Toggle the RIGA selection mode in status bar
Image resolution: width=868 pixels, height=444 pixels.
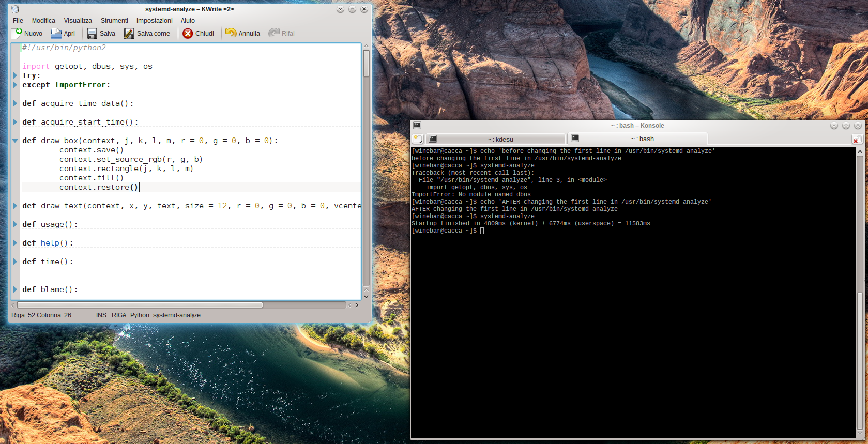coord(119,315)
